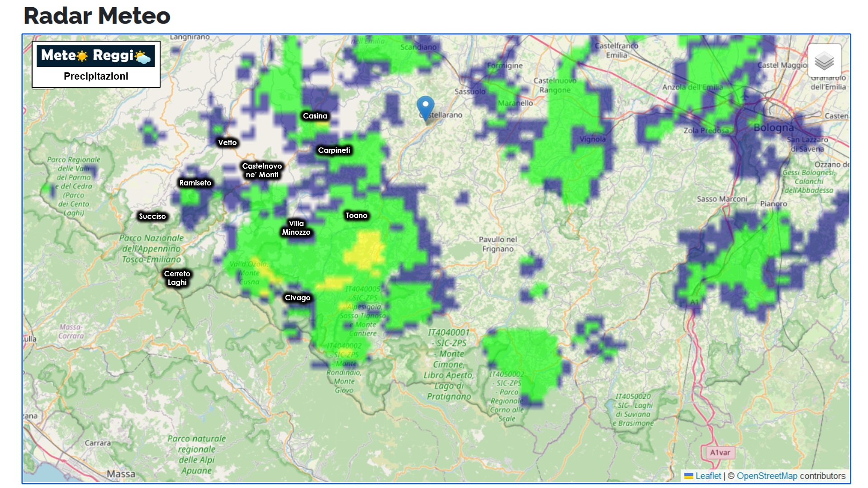Image resolution: width=868 pixels, height=488 pixels.
Task: Click the Ukrainian flag beside Leaflet
Action: (x=688, y=476)
